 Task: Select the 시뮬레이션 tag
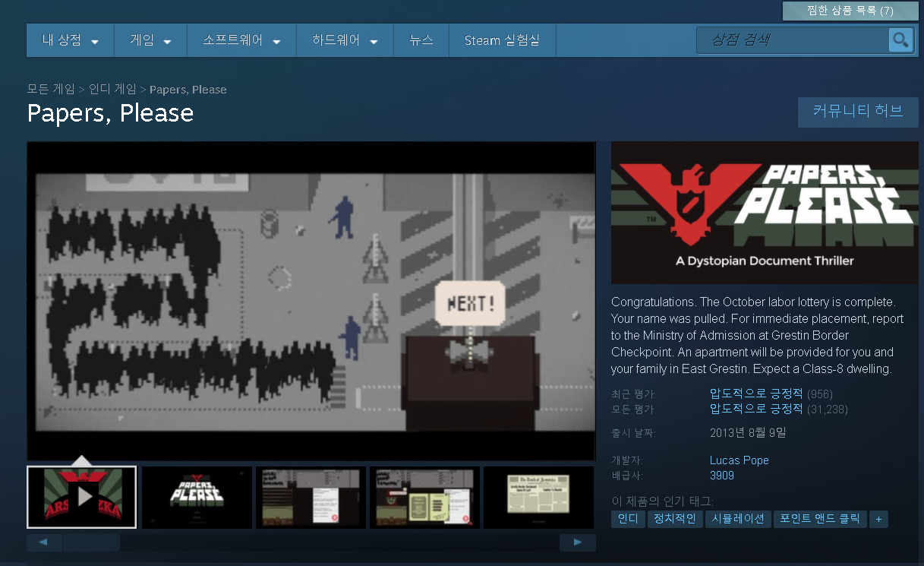(x=738, y=519)
